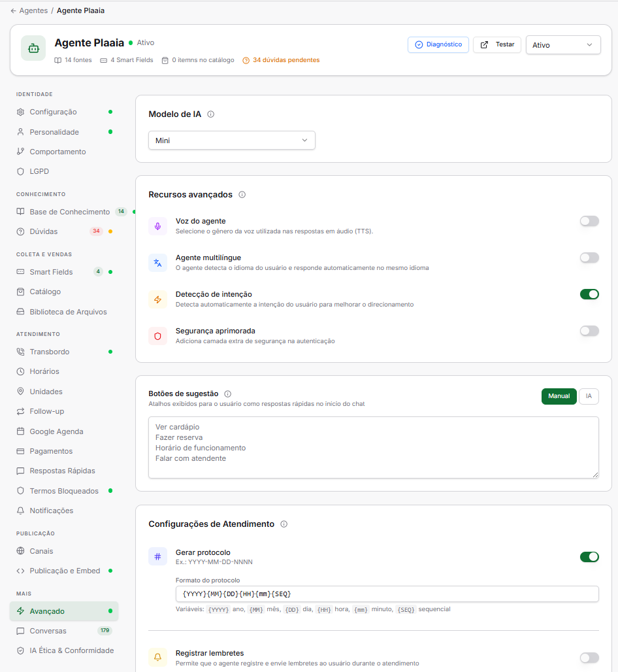Open Biblioteca de Arquivos
The width and height of the screenshot is (618, 672).
tap(64, 312)
